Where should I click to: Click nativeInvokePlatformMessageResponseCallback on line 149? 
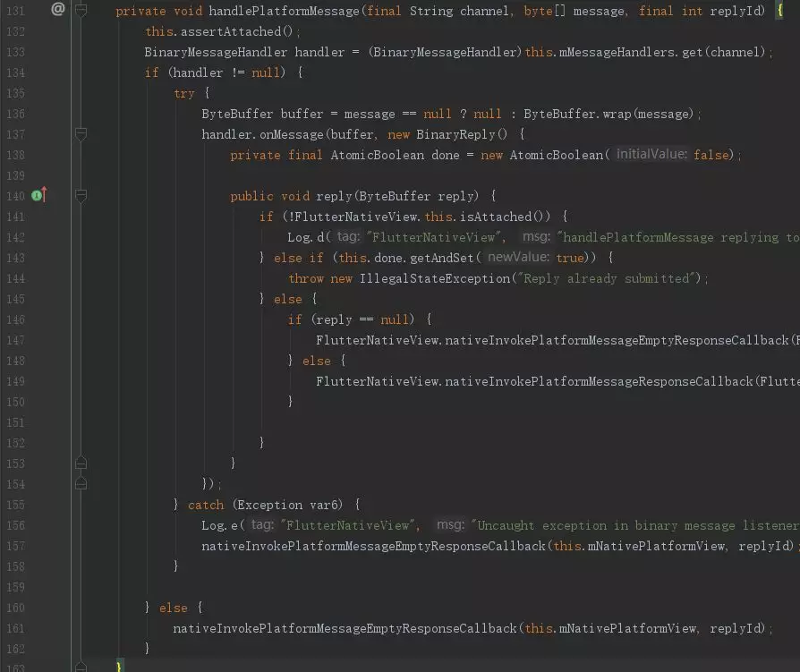pos(599,382)
